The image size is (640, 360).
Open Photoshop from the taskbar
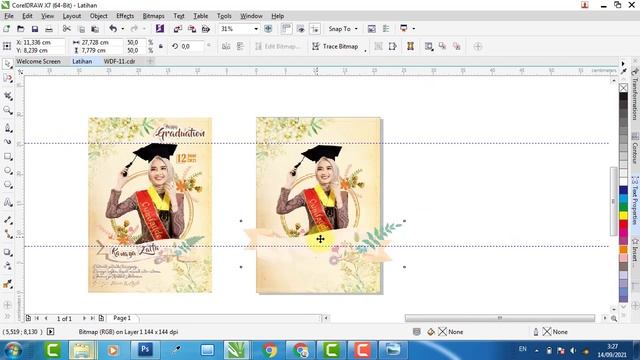(145, 350)
